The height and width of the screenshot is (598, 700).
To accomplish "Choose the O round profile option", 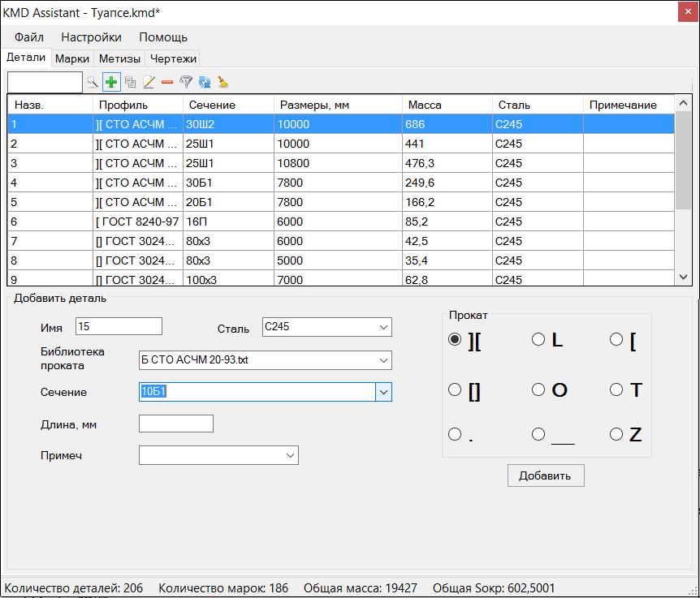I will pyautogui.click(x=538, y=390).
